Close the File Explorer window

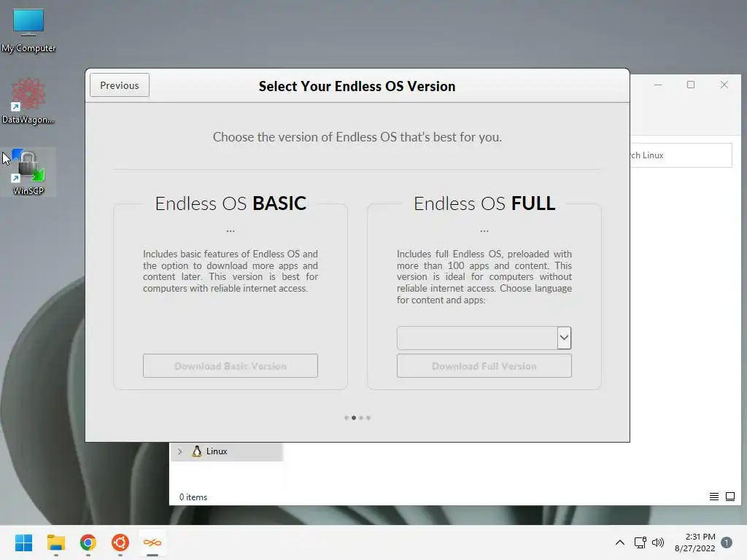coord(724,85)
